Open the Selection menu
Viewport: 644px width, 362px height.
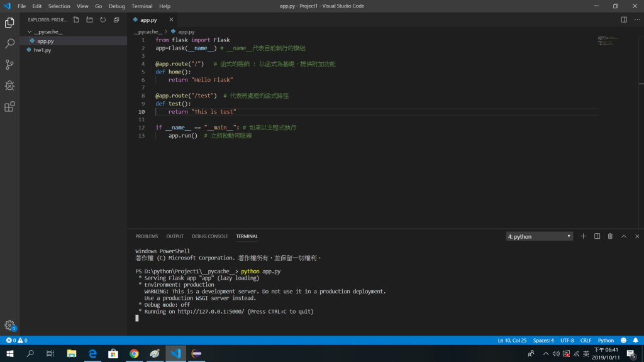click(x=59, y=6)
